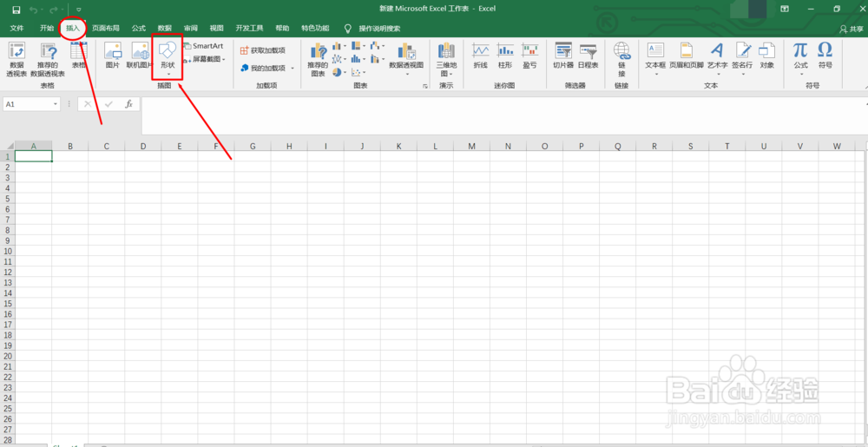The height and width of the screenshot is (447, 868).
Task: Insert a Win/Loss sparkline (盈亏)
Action: (529, 56)
